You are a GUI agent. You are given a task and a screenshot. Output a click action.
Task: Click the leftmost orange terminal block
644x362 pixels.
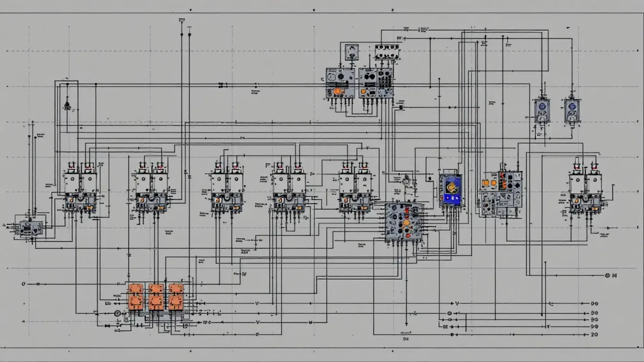coord(136,297)
